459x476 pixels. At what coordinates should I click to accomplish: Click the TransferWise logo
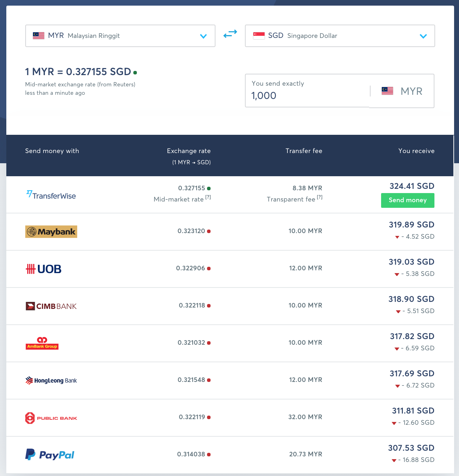tap(51, 195)
